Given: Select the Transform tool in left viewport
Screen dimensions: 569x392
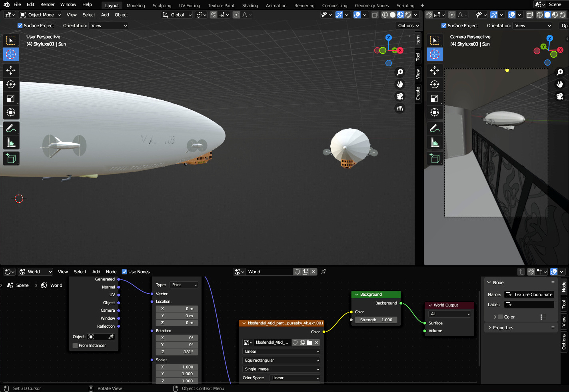Looking at the screenshot, I should coord(11,112).
